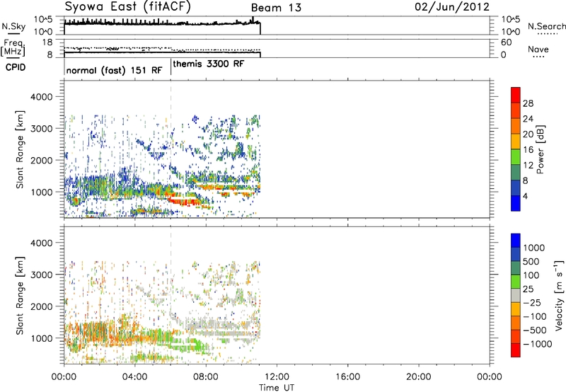Click the red top segment of the Power color bar
This screenshot has height=392, width=566.
tap(516, 95)
